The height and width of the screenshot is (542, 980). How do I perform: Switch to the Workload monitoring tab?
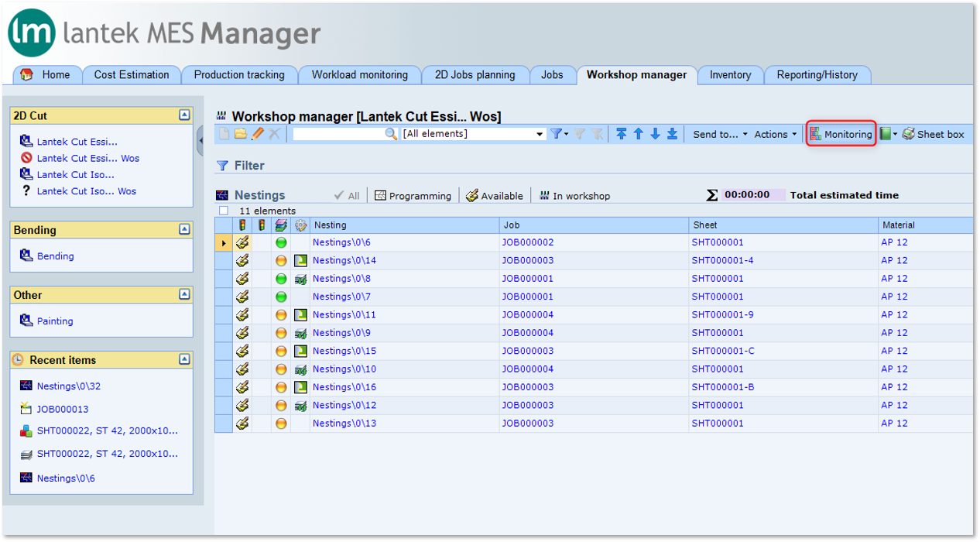click(x=360, y=75)
